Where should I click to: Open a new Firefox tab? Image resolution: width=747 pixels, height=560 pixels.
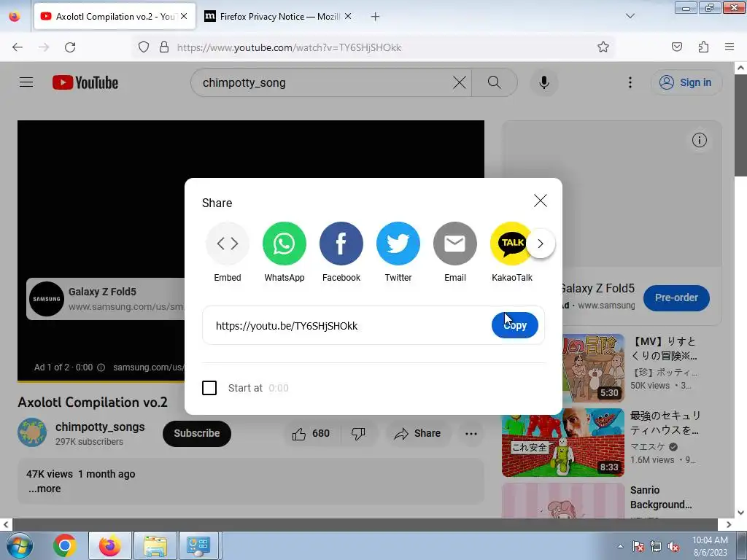click(x=376, y=17)
